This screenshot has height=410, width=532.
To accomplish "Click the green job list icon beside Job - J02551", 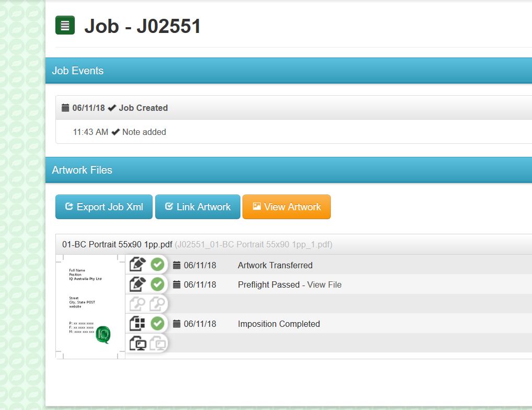I will click(65, 25).
